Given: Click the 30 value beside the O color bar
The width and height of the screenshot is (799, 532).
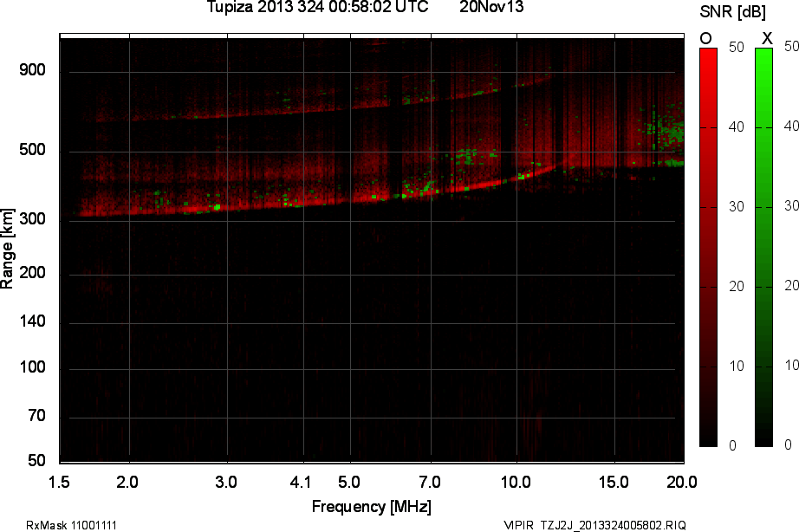Looking at the screenshot, I should point(737,207).
